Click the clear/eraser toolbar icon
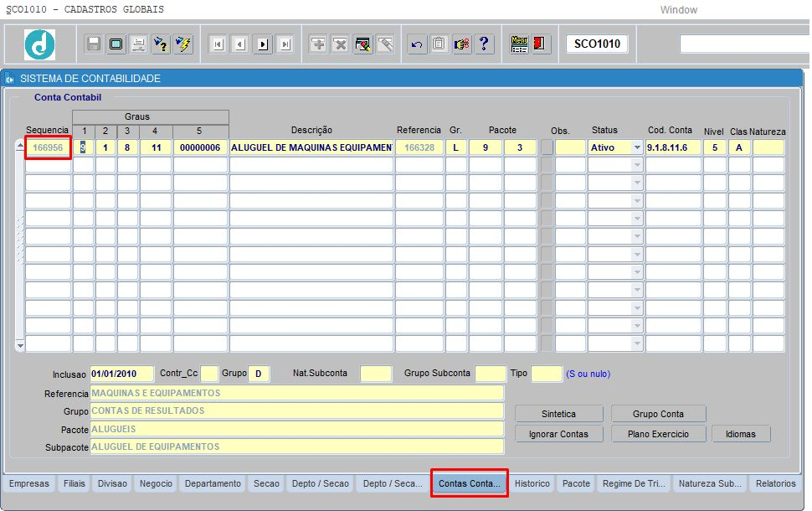The width and height of the screenshot is (812, 511). click(x=385, y=44)
